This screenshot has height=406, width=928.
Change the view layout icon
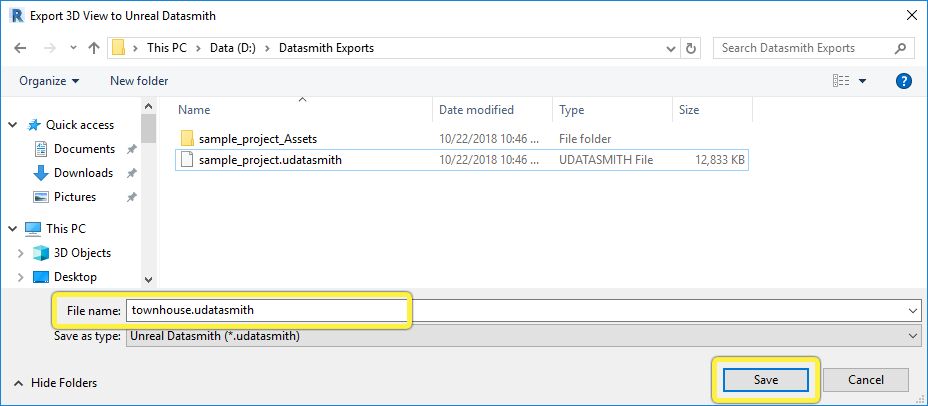[841, 81]
